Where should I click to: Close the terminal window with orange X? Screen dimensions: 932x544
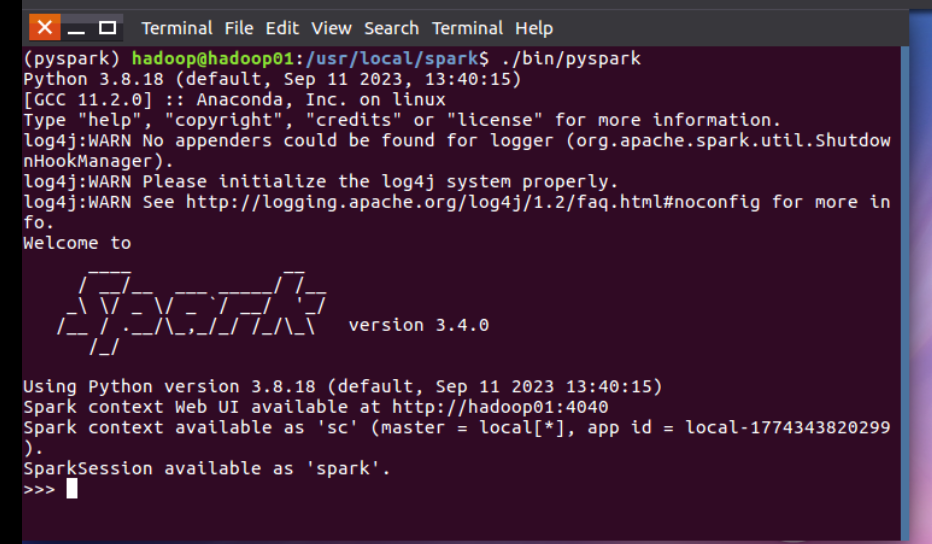(x=45, y=27)
